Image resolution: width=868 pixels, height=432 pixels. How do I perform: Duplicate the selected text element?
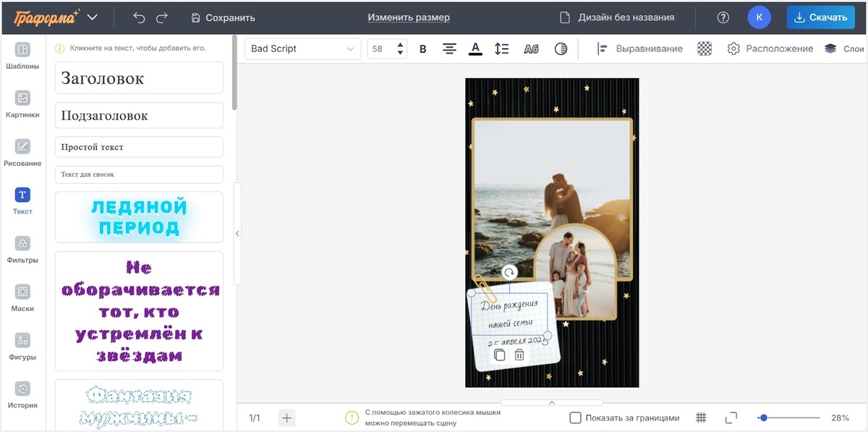(500, 355)
